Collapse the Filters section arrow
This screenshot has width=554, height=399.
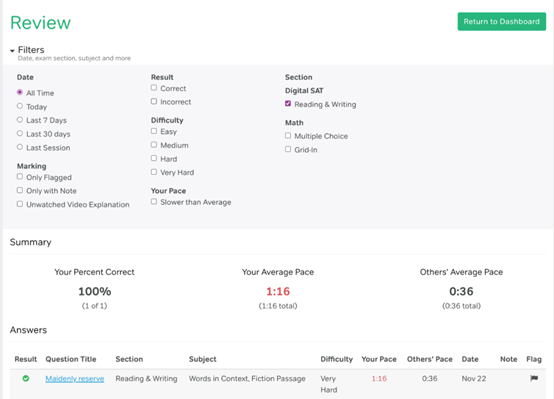tap(12, 51)
